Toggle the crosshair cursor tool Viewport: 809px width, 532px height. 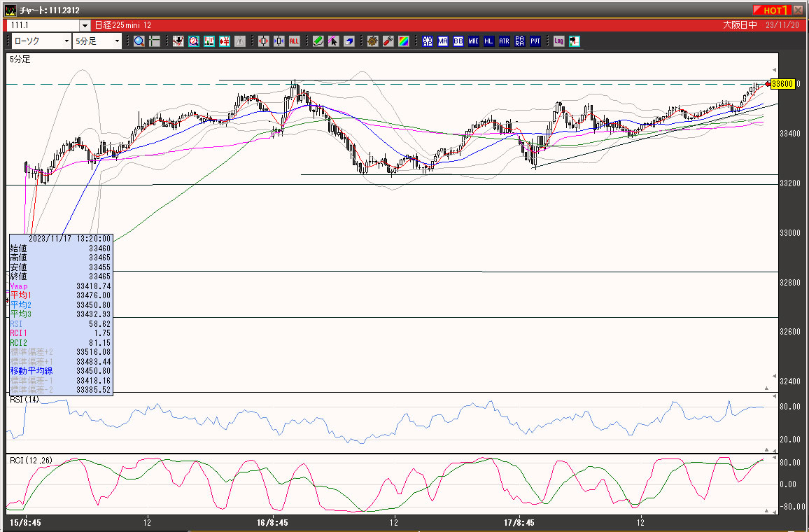tap(154, 41)
